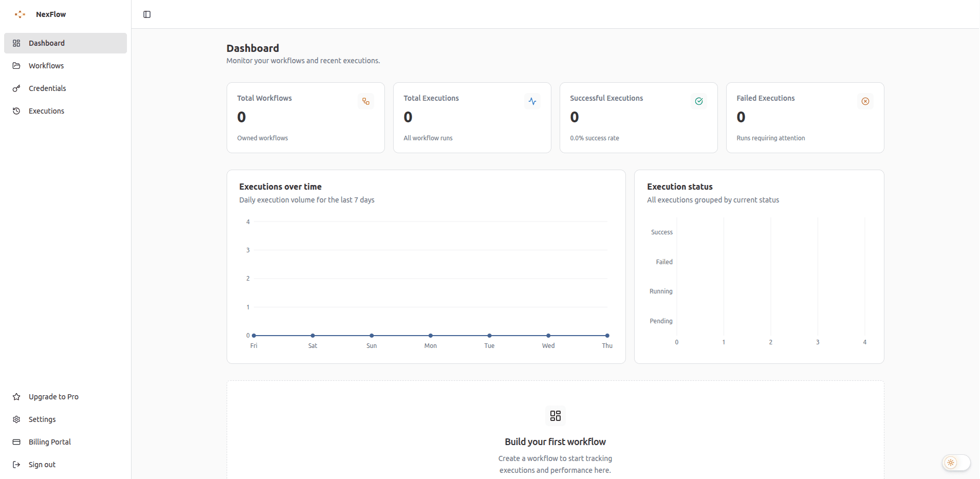Click the 'Owned workflows' text

click(263, 138)
